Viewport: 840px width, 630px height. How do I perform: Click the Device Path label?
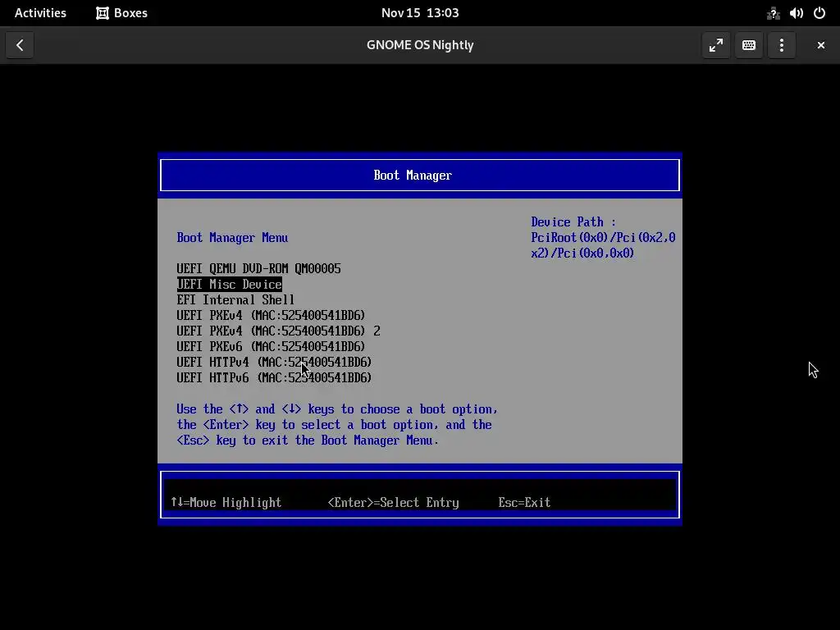click(x=573, y=221)
